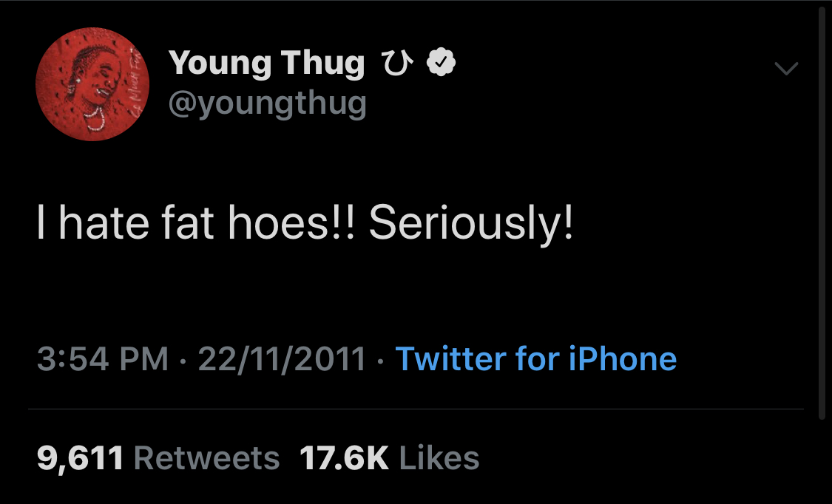The height and width of the screenshot is (504, 832).
Task: View the 17.6K likes count
Action: pos(344,458)
